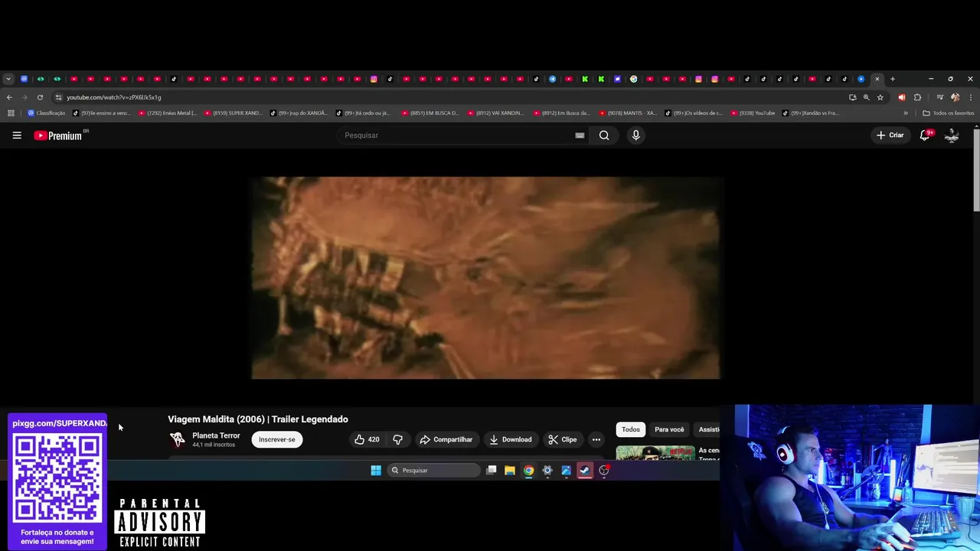Open the Classificação bookmark
Image resolution: width=980 pixels, height=551 pixels.
[47, 113]
